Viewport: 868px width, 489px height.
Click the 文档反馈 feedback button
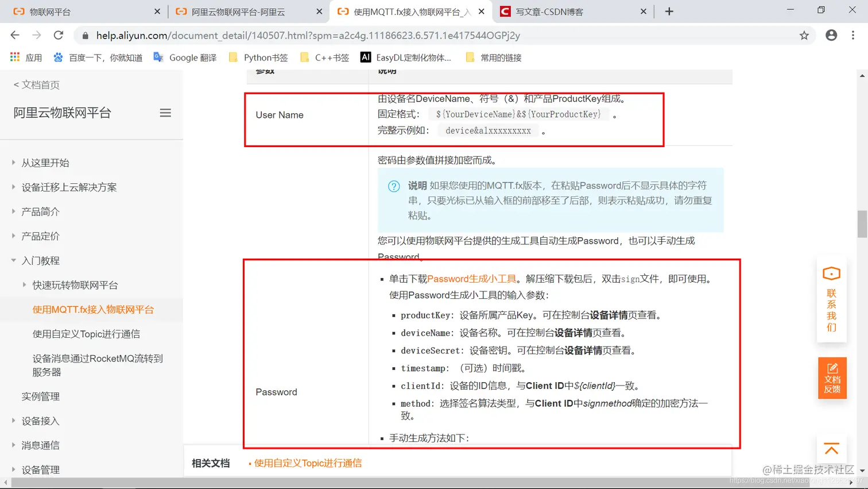(x=832, y=378)
